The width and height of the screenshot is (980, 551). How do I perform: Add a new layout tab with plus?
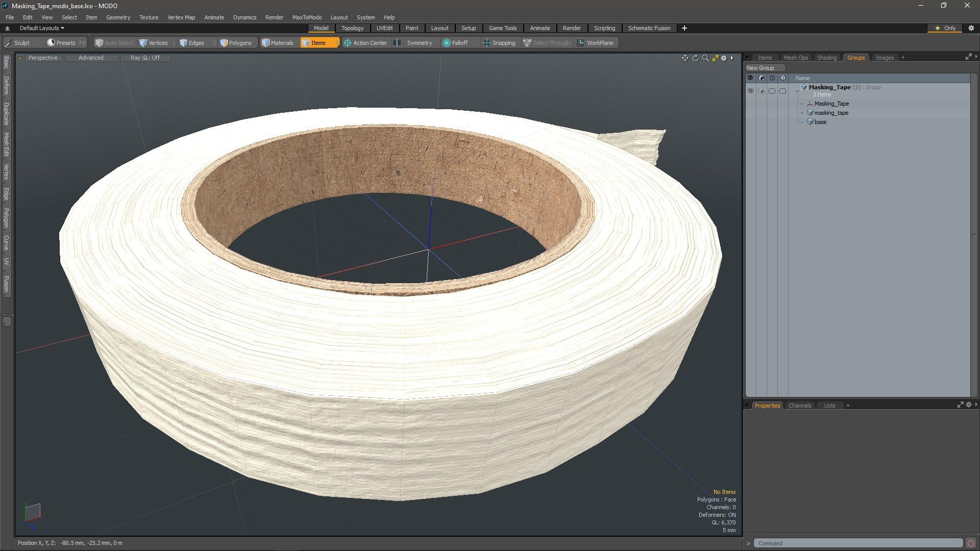tap(684, 28)
